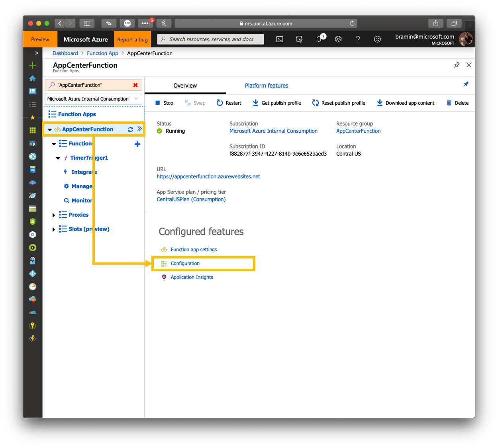Image resolution: width=498 pixels, height=448 pixels.
Task: Open Security Center green shield icon
Action: pyautogui.click(x=33, y=221)
